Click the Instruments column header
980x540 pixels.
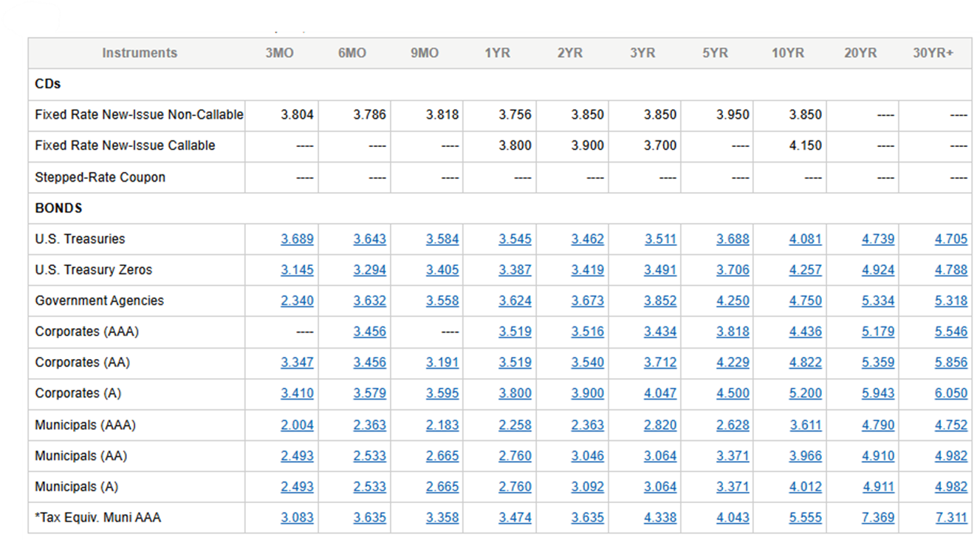tap(140, 52)
